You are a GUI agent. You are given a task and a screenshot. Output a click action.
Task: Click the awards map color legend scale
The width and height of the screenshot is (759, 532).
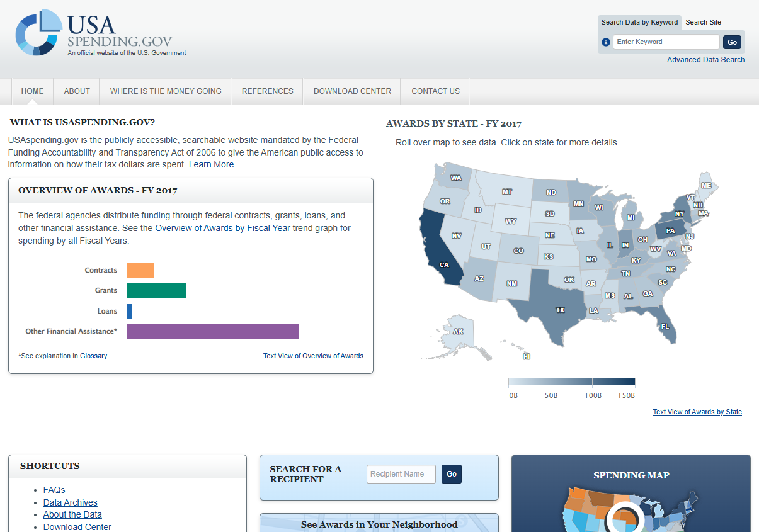pyautogui.click(x=571, y=382)
